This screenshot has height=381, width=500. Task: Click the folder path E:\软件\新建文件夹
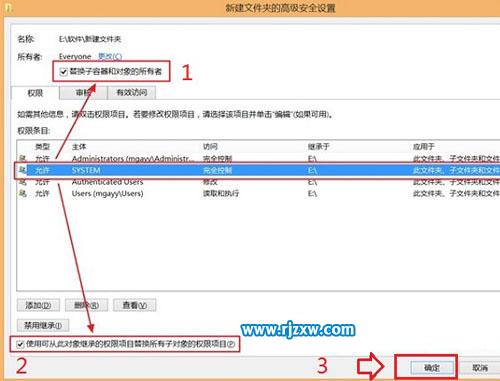pos(90,39)
